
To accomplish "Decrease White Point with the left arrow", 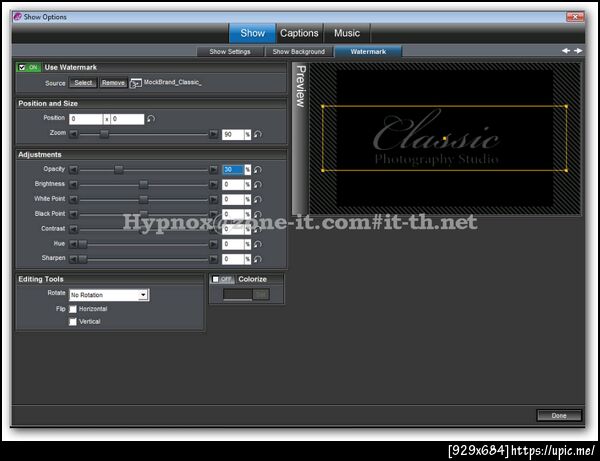I will click(73, 199).
